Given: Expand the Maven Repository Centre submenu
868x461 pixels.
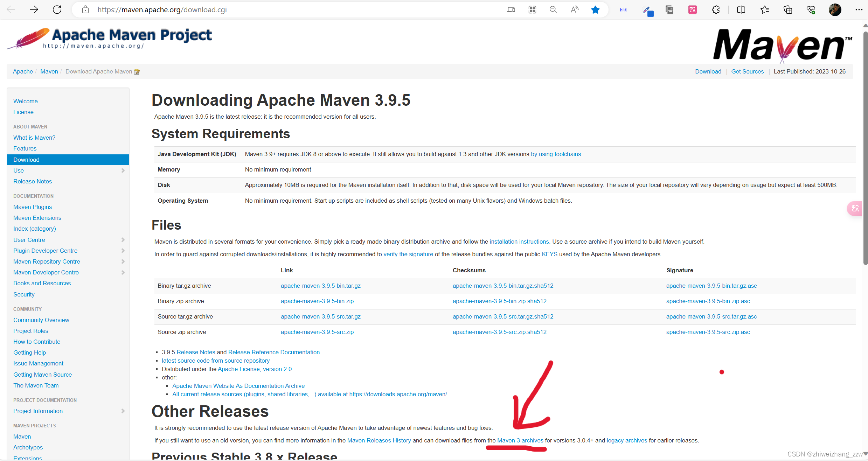Looking at the screenshot, I should point(123,261).
